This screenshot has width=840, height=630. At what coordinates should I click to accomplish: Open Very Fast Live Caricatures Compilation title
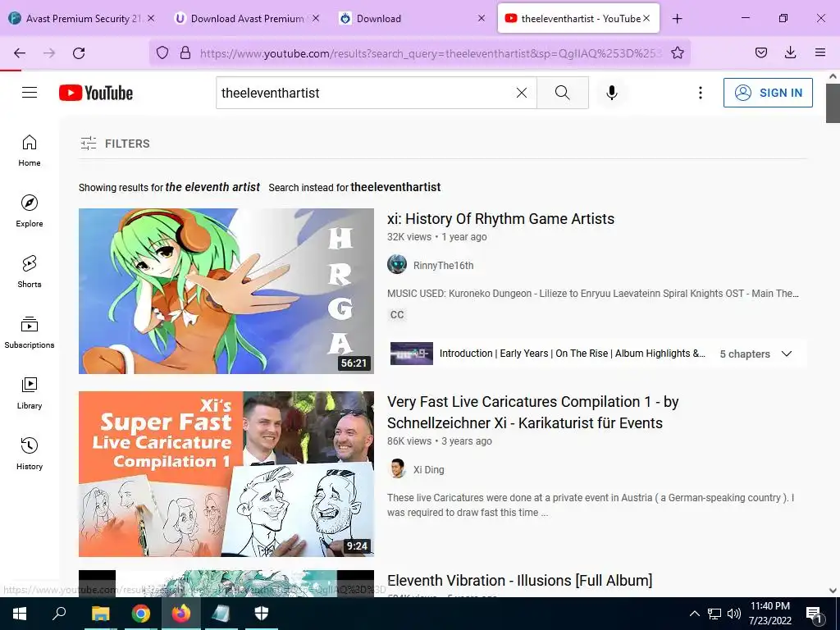pyautogui.click(x=533, y=412)
